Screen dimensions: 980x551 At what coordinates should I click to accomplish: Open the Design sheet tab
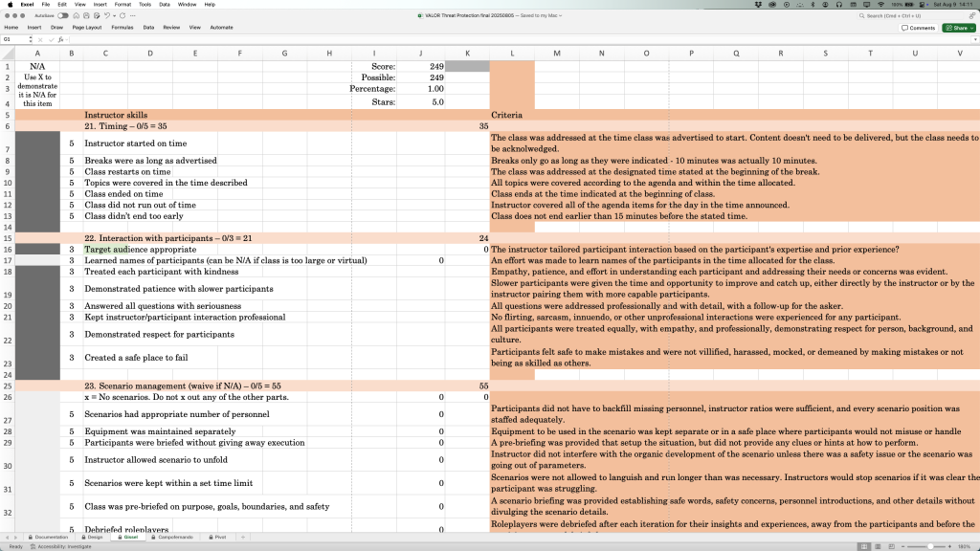tap(92, 538)
